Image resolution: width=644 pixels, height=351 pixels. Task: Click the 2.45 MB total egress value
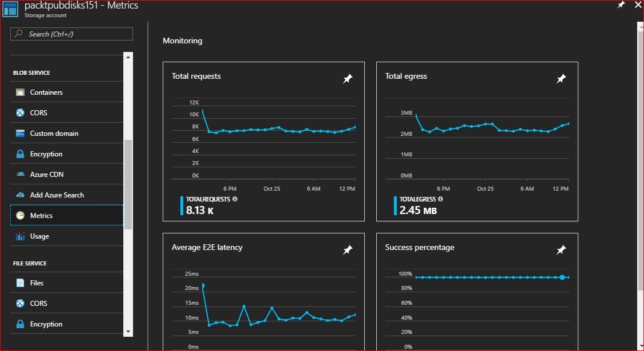coord(418,210)
